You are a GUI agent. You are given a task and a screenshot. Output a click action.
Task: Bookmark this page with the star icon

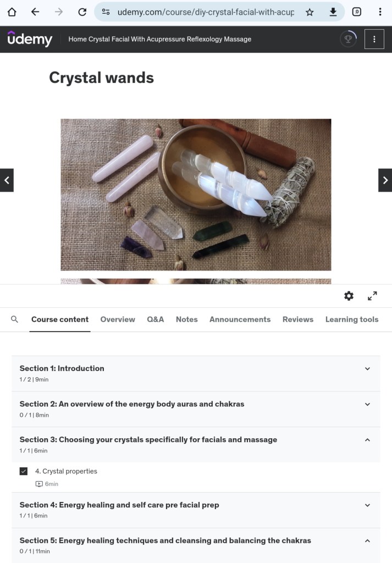point(310,12)
